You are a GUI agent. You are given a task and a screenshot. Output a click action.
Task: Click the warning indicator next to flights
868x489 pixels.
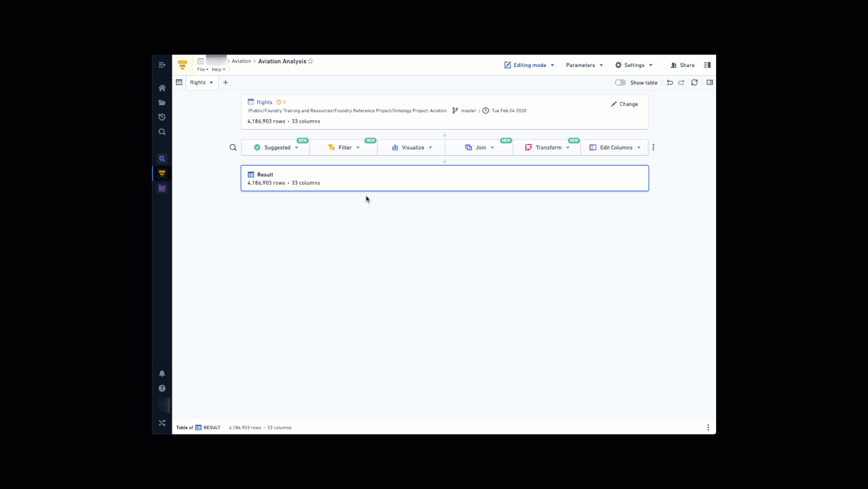point(281,102)
